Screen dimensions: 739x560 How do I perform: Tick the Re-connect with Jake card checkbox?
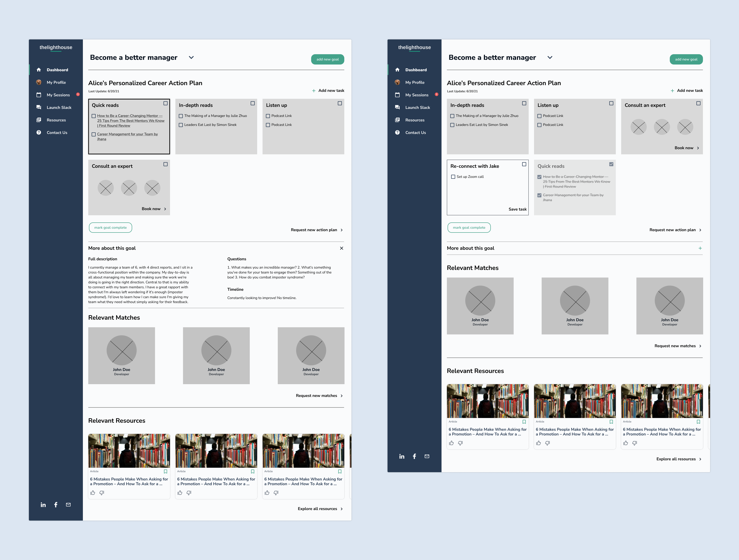click(524, 164)
